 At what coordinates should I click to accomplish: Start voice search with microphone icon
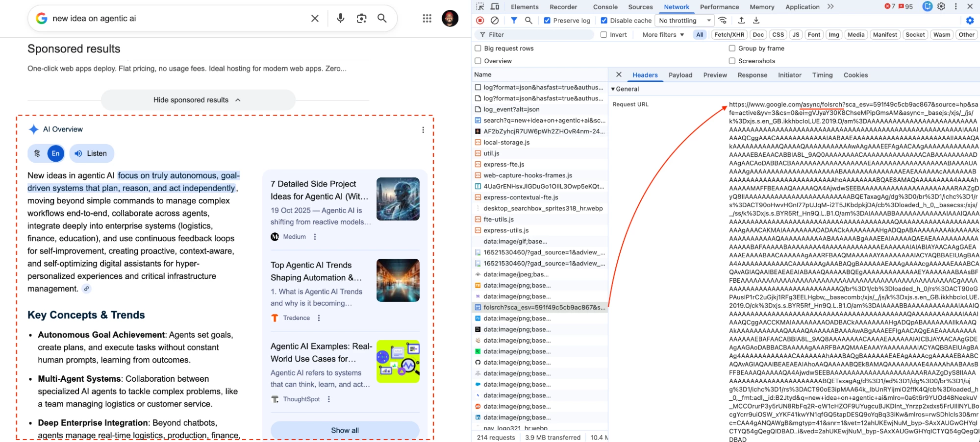click(x=340, y=19)
